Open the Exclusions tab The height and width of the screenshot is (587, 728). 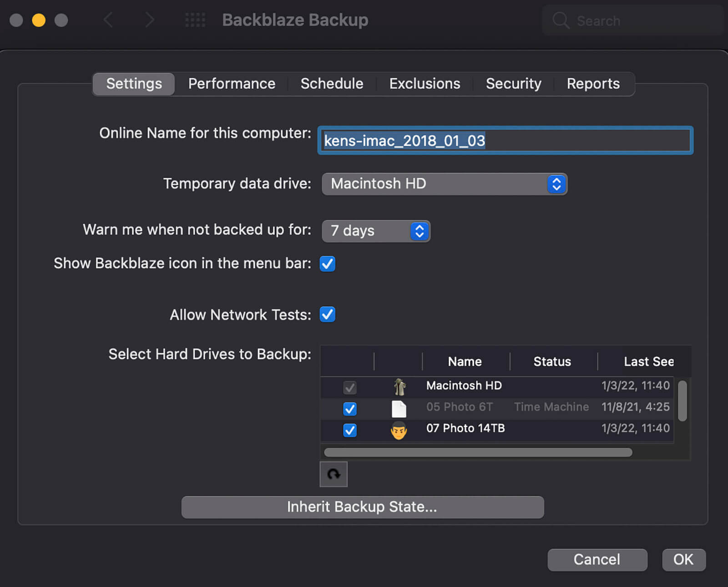point(425,84)
